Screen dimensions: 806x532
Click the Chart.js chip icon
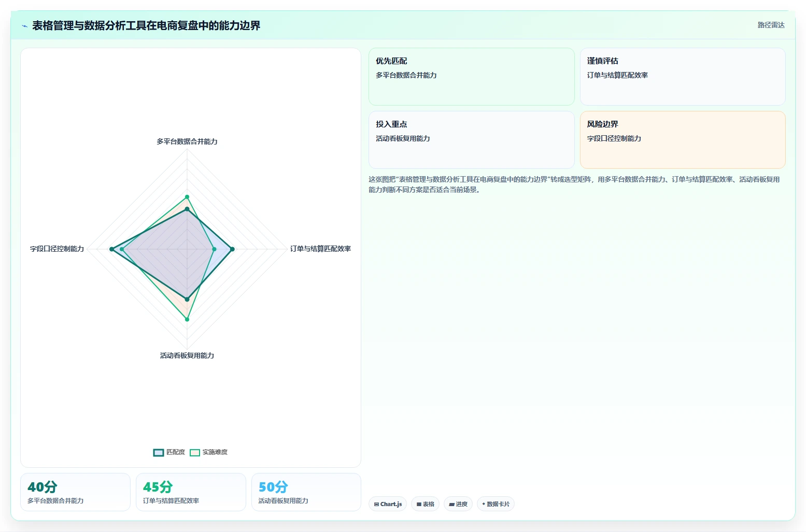376,504
